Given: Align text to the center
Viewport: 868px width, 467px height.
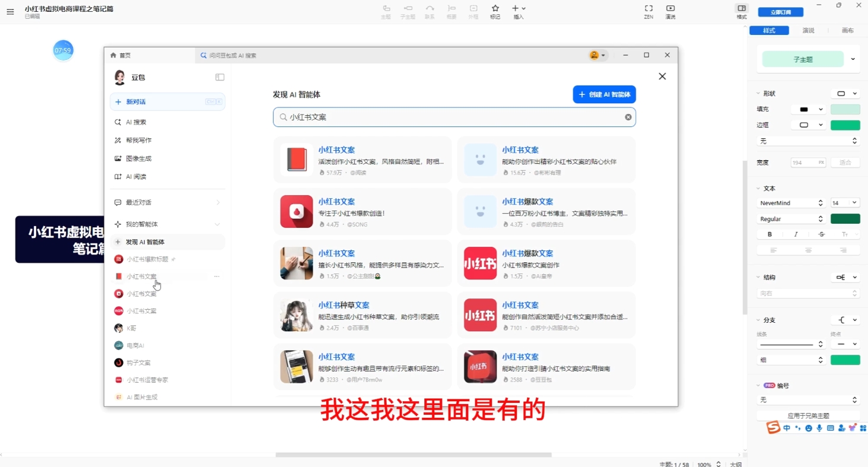Looking at the screenshot, I should (x=808, y=250).
